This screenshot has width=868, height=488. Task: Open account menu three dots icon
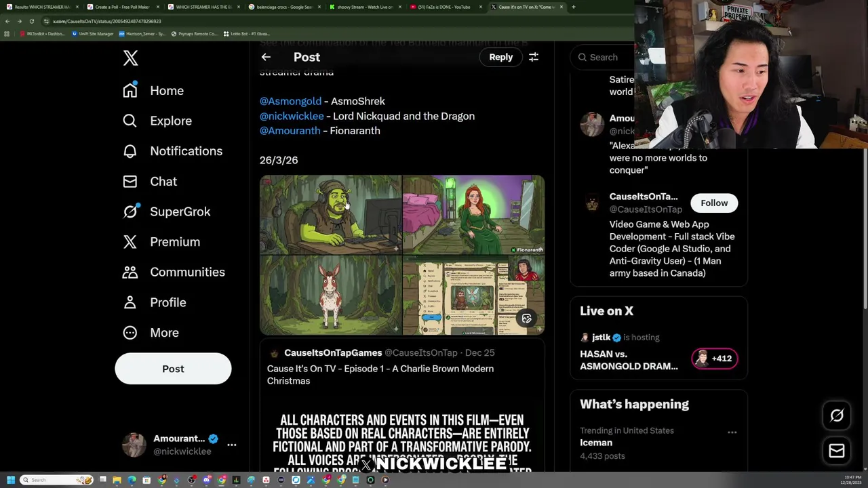click(x=231, y=445)
